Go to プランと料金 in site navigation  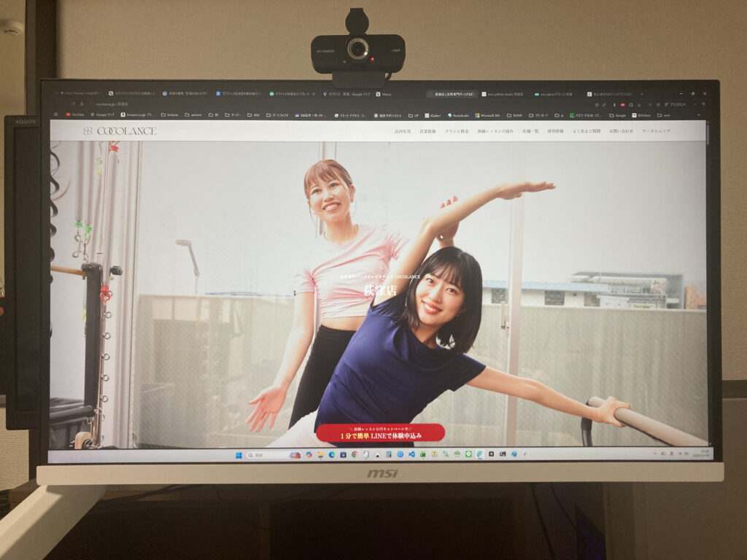tap(457, 131)
